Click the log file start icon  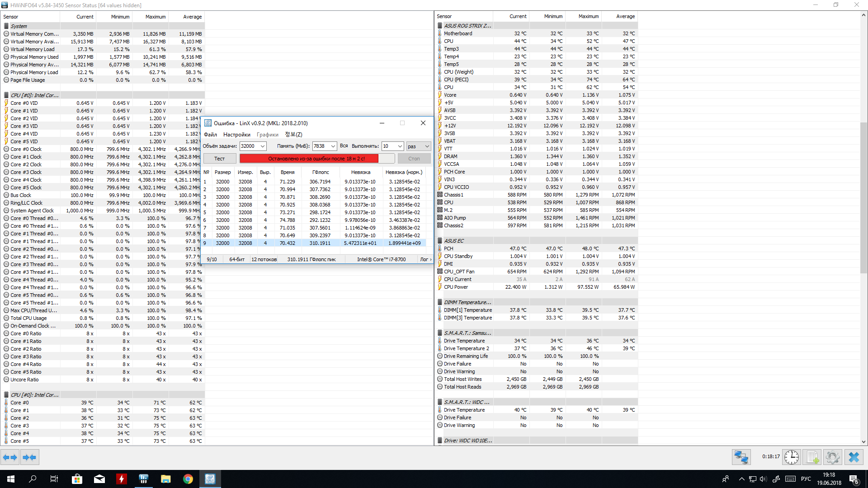point(812,457)
